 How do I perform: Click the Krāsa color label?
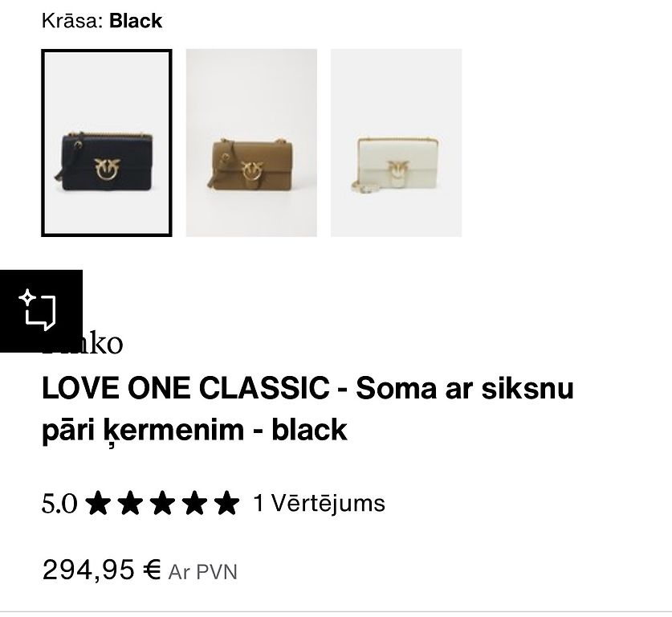72,21
